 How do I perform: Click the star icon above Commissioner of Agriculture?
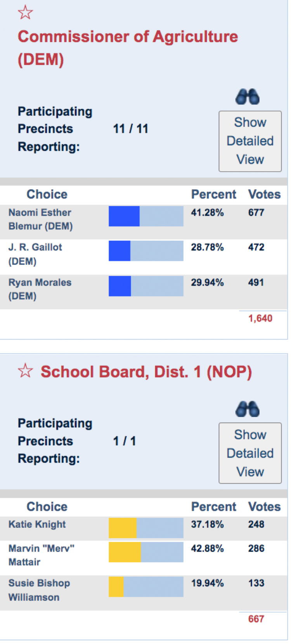(x=25, y=13)
